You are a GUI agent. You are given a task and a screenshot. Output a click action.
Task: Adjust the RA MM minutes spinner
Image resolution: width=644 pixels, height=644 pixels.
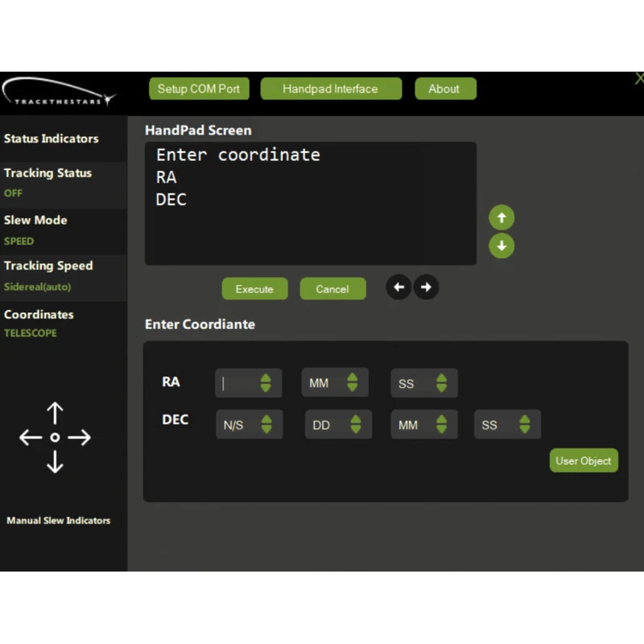coord(352,383)
